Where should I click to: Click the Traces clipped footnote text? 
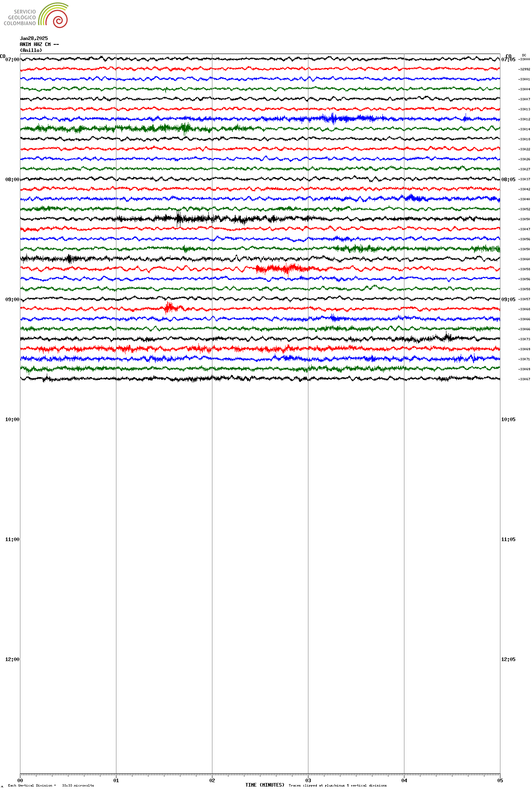pyautogui.click(x=338, y=785)
